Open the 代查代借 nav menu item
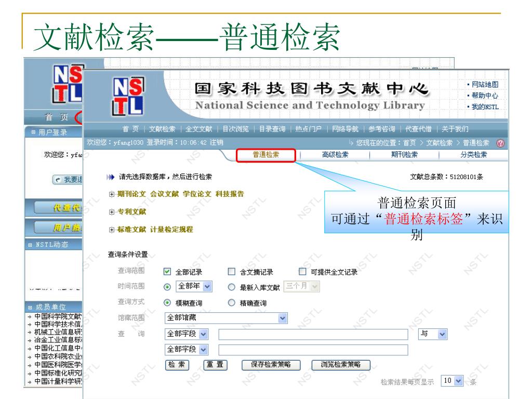 coord(418,129)
